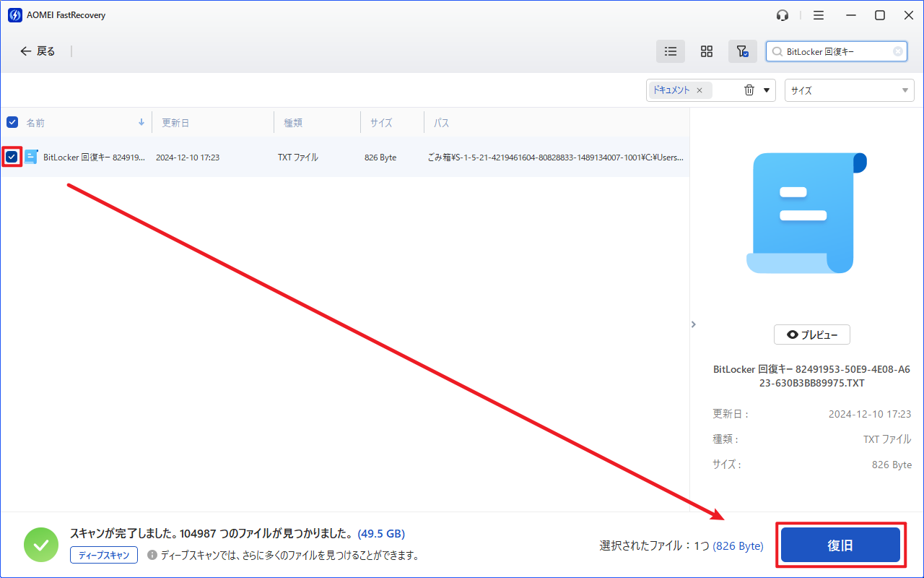Select the BitLocker 回復キー 824919... file name

94,157
